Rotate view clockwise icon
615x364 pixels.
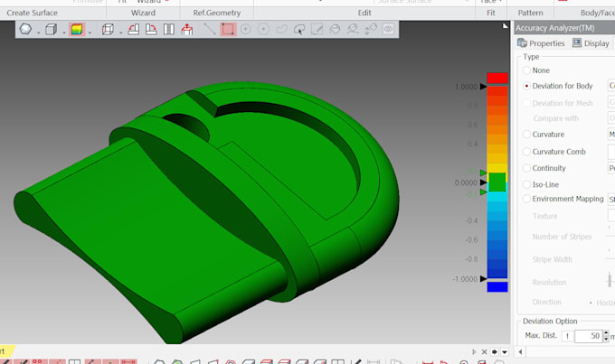click(x=151, y=30)
